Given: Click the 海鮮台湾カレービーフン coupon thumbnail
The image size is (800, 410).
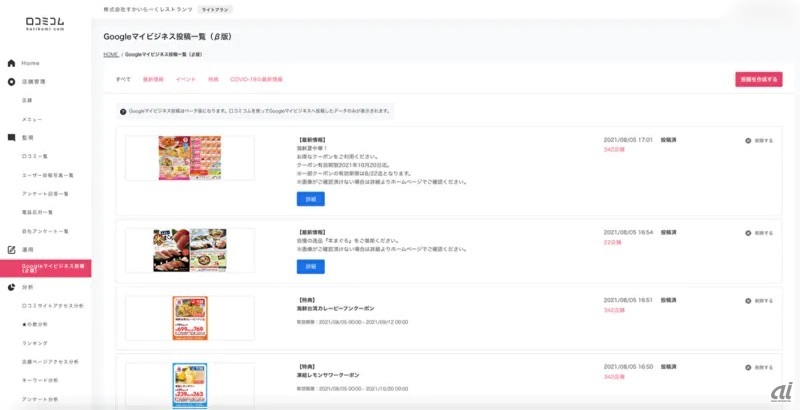Looking at the screenshot, I should point(190,318).
